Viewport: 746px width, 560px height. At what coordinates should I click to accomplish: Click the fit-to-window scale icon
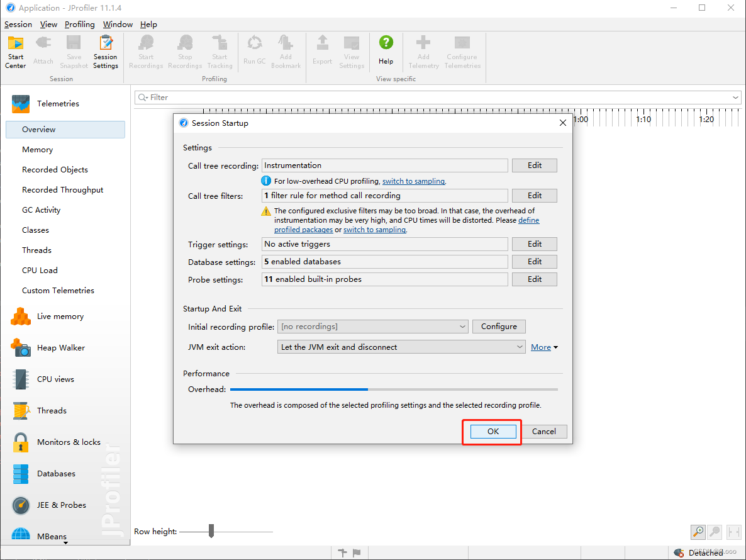click(x=733, y=532)
